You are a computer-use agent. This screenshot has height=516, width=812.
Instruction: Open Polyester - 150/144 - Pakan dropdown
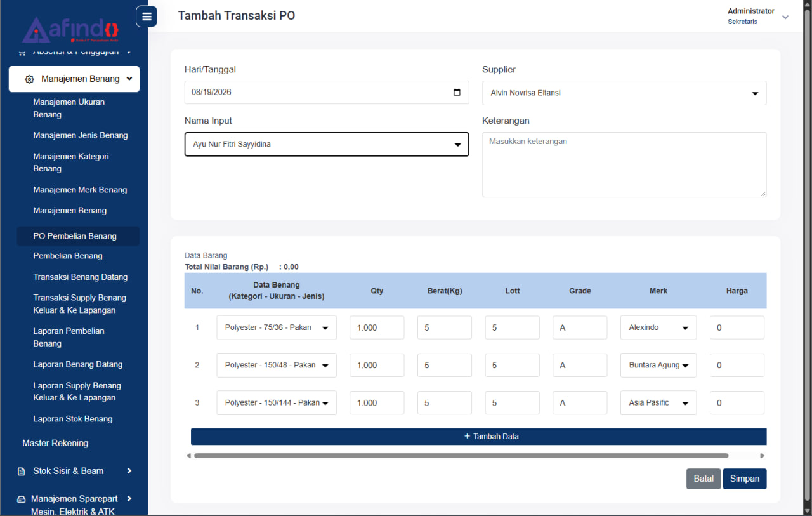277,402
